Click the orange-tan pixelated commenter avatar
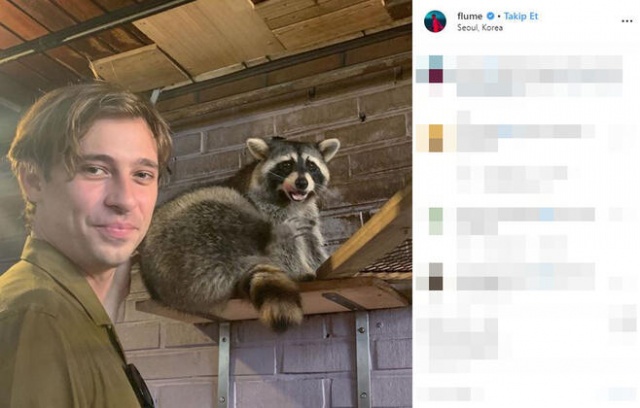 point(436,138)
